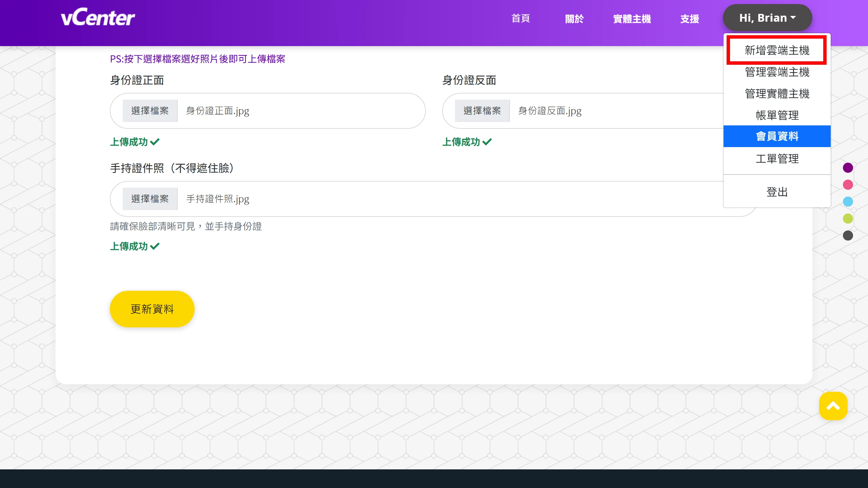Open 工單管理 ticket management
This screenshot has width=868, height=488.
point(777,158)
